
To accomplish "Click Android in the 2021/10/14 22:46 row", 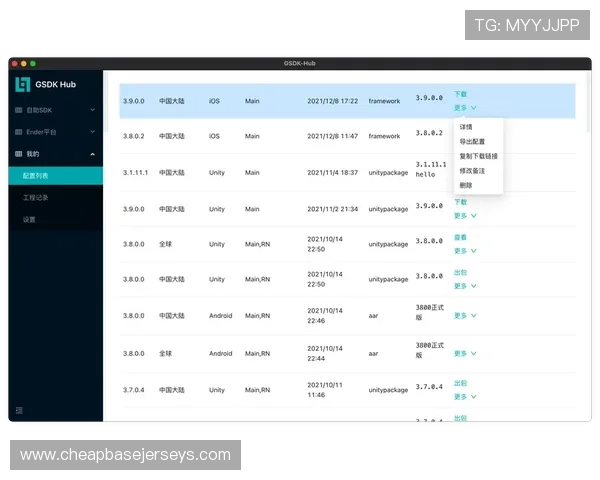I will click(x=220, y=316).
